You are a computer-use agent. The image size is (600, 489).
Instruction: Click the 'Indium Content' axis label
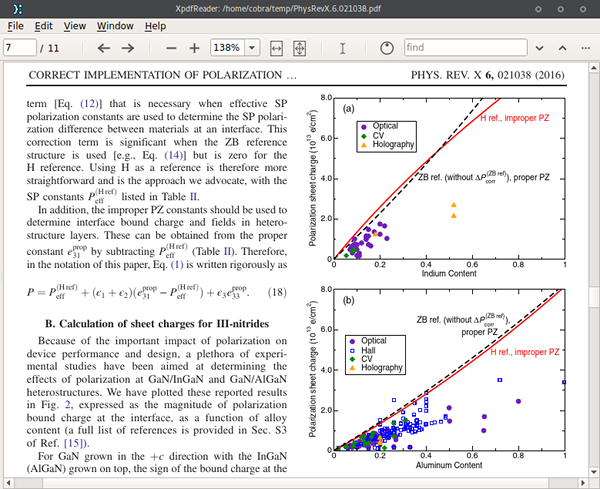point(449,274)
